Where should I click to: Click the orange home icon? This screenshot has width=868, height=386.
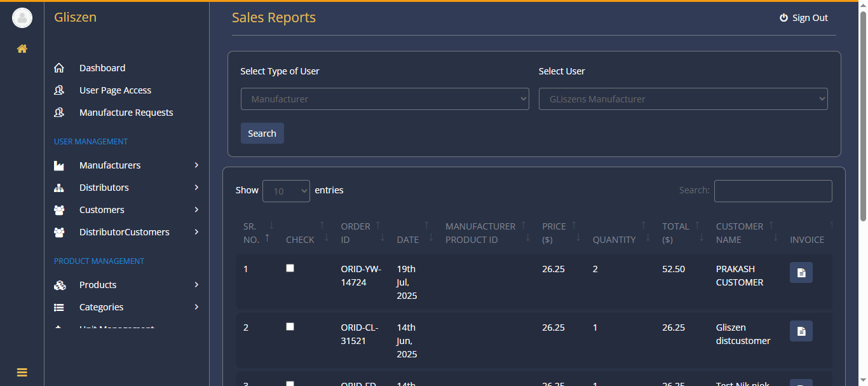pyautogui.click(x=22, y=49)
